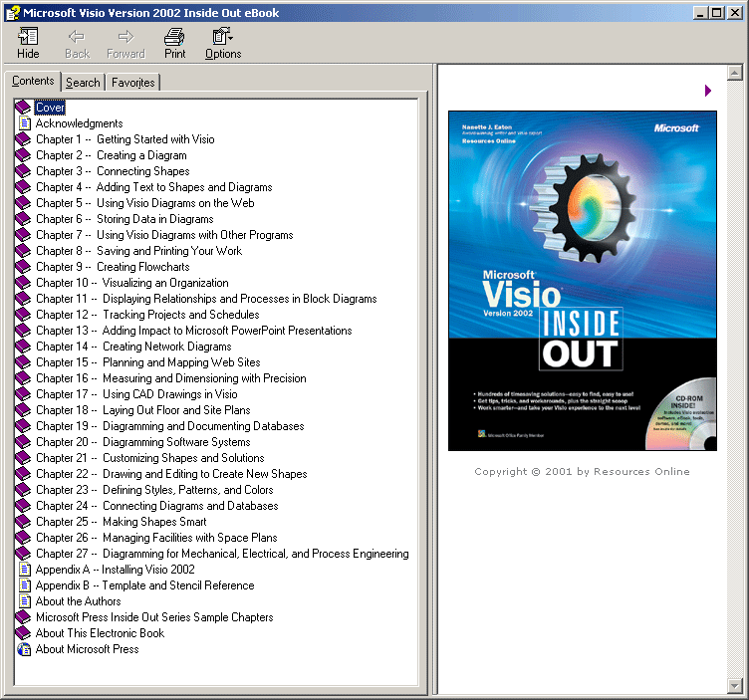Click the book icon for Chapter 17

click(x=23, y=394)
